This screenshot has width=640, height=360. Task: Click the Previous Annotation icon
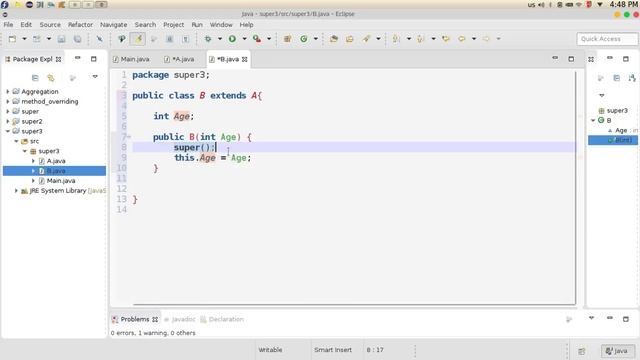click(420, 39)
